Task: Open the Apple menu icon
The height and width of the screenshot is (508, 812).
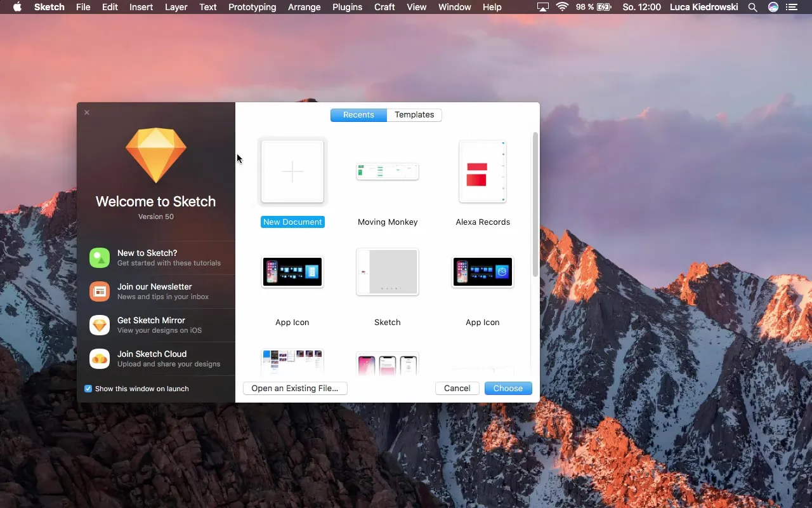Action: [x=17, y=7]
